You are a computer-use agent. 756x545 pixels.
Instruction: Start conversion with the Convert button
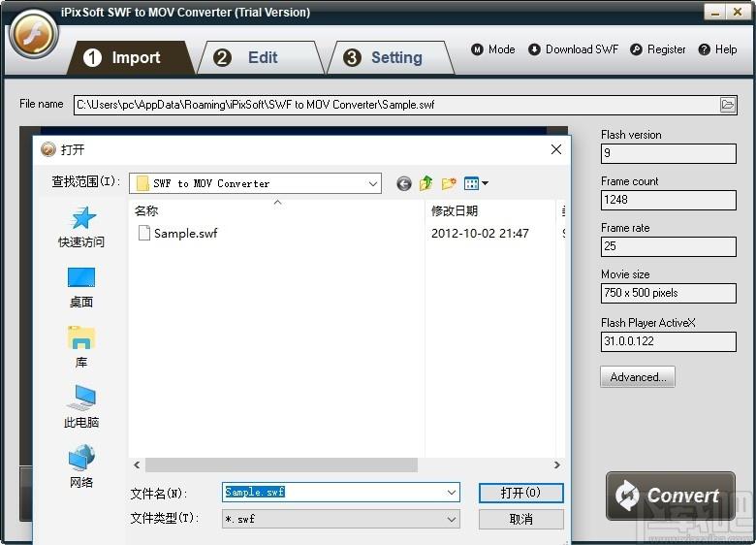[670, 496]
